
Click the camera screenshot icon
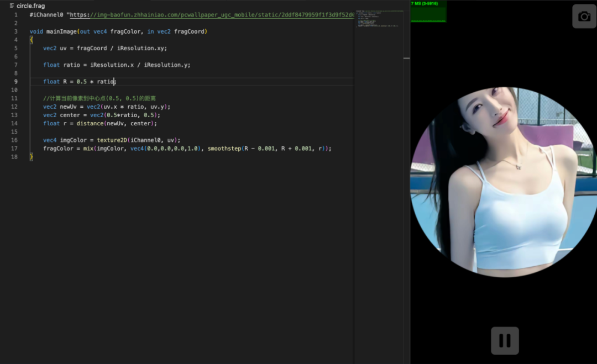pyautogui.click(x=584, y=16)
